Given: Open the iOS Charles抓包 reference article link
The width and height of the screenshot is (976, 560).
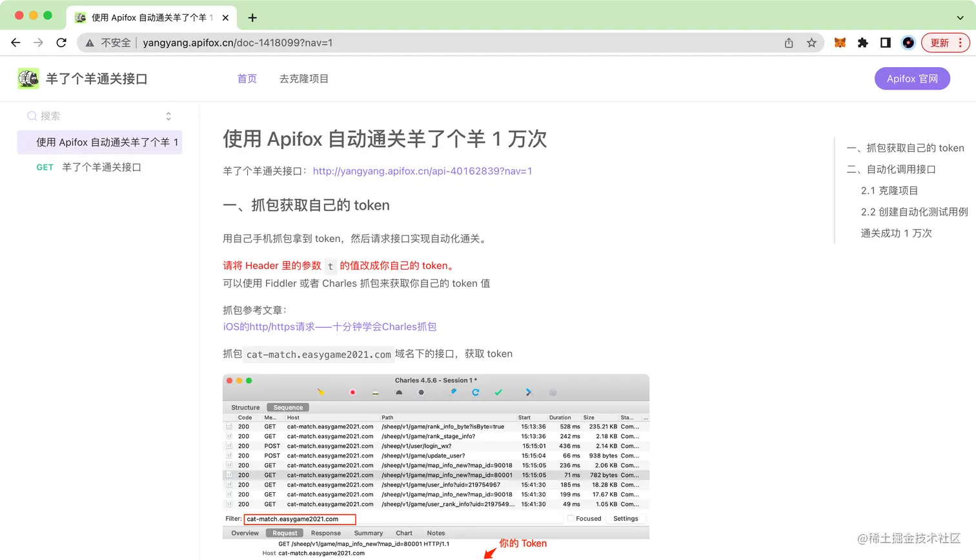Looking at the screenshot, I should pyautogui.click(x=330, y=326).
